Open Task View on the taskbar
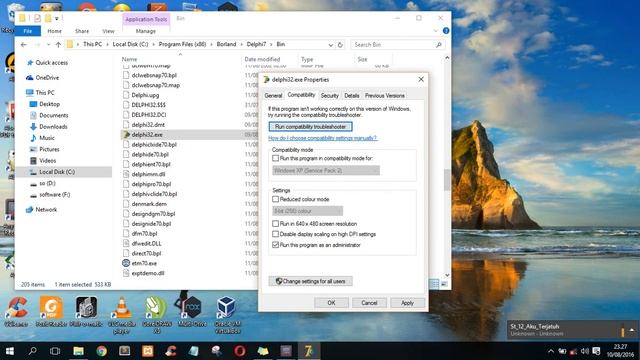Image resolution: width=640 pixels, height=360 pixels. 55,351
